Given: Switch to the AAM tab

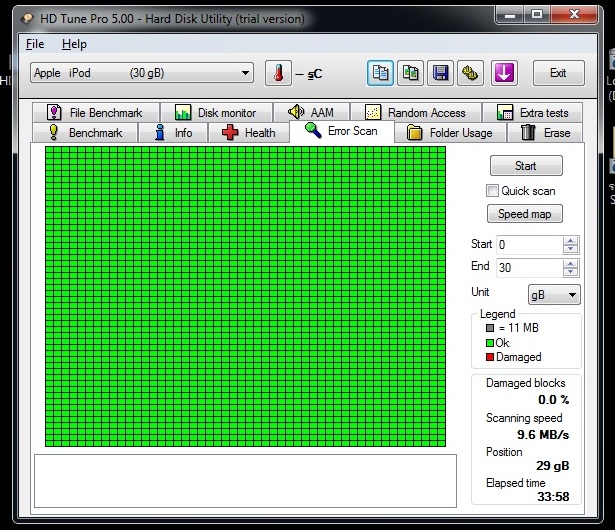Looking at the screenshot, I should click(x=311, y=113).
